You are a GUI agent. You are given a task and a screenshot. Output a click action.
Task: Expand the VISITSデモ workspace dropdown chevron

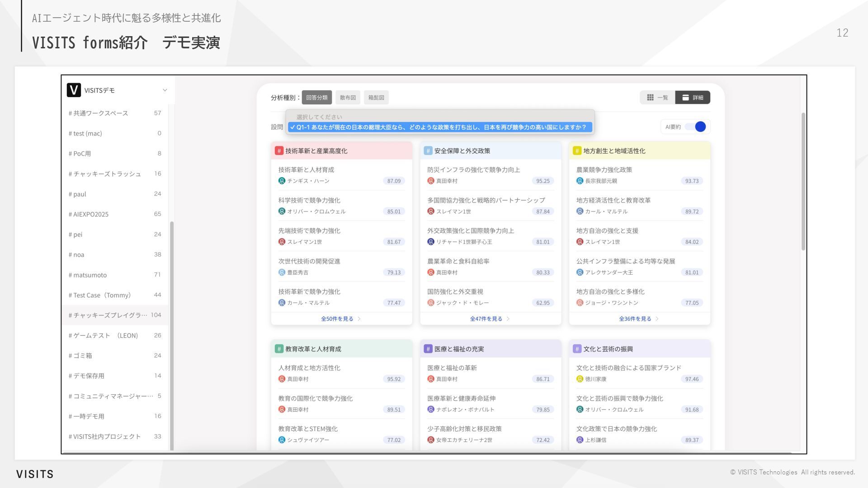(x=165, y=90)
